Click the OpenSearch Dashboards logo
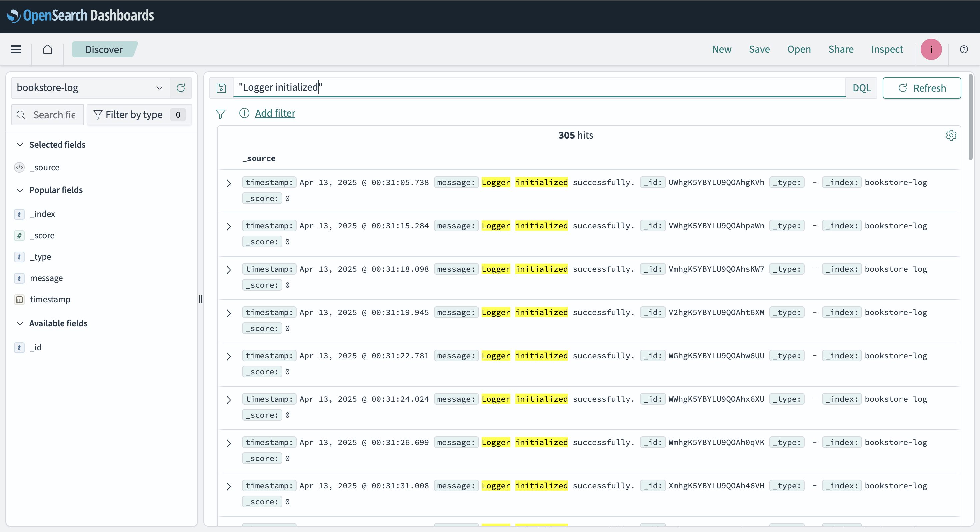980x532 pixels. pyautogui.click(x=80, y=16)
